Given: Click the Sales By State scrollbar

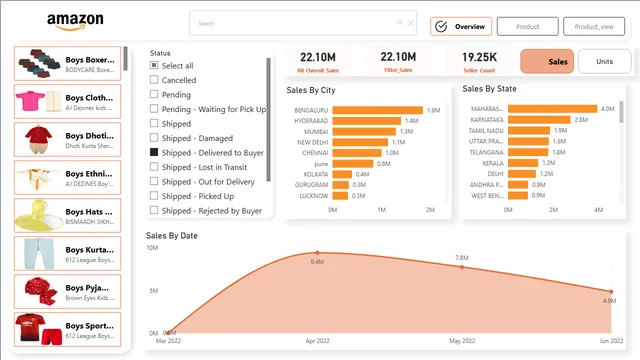Looking at the screenshot, I should [621, 112].
